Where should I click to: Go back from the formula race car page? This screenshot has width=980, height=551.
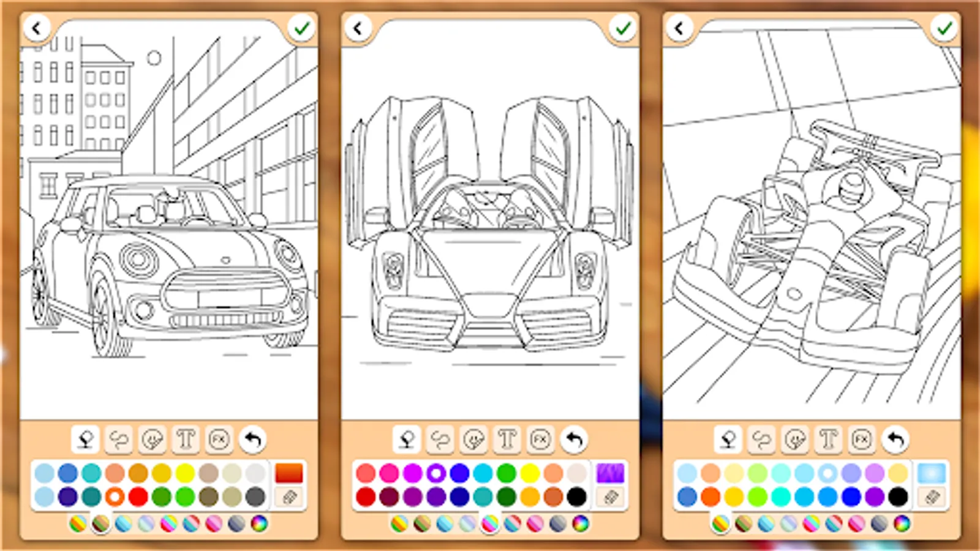679,28
